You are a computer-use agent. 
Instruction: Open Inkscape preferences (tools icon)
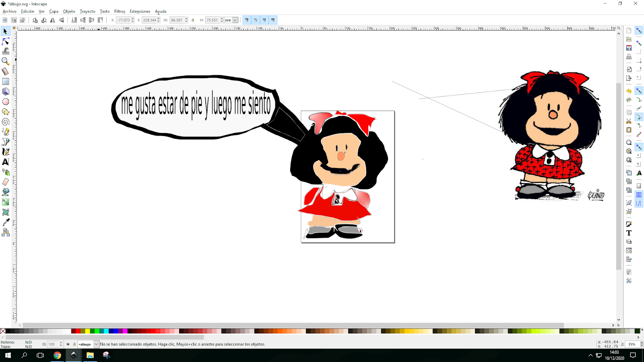tap(629, 281)
